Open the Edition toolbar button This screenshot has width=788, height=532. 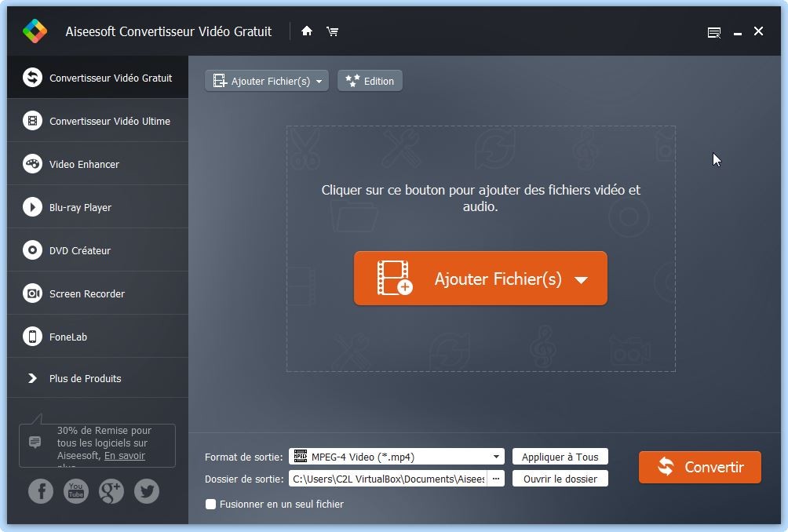370,81
